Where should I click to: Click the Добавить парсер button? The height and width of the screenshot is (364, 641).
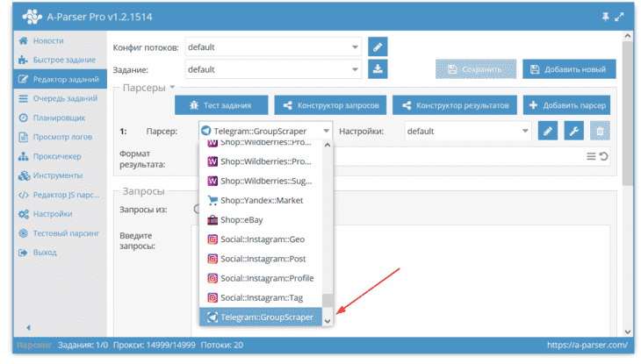click(x=566, y=105)
